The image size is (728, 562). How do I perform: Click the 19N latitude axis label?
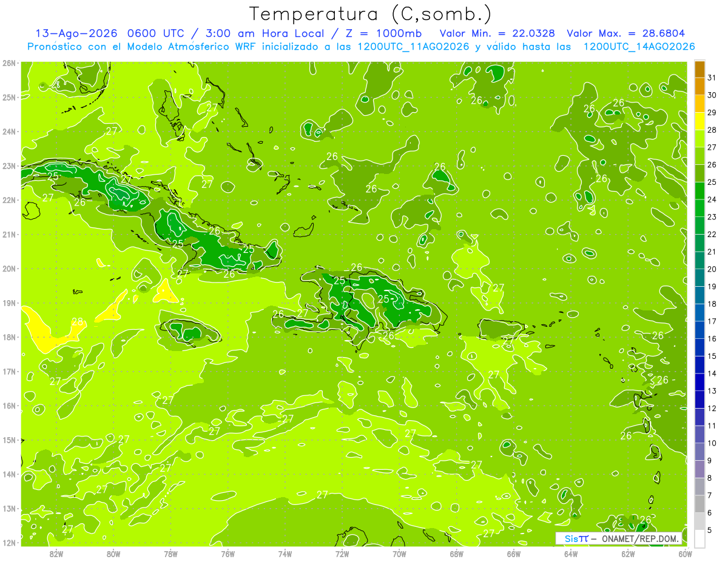[x=9, y=303]
